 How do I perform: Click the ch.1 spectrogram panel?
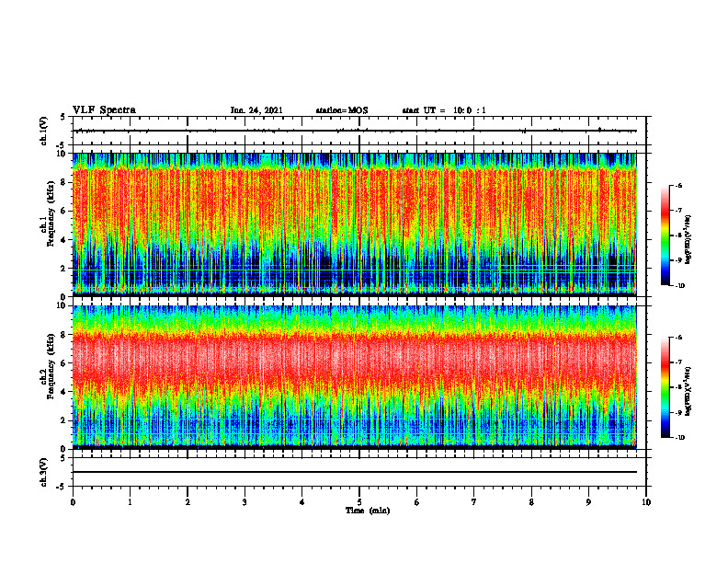pyautogui.click(x=355, y=224)
